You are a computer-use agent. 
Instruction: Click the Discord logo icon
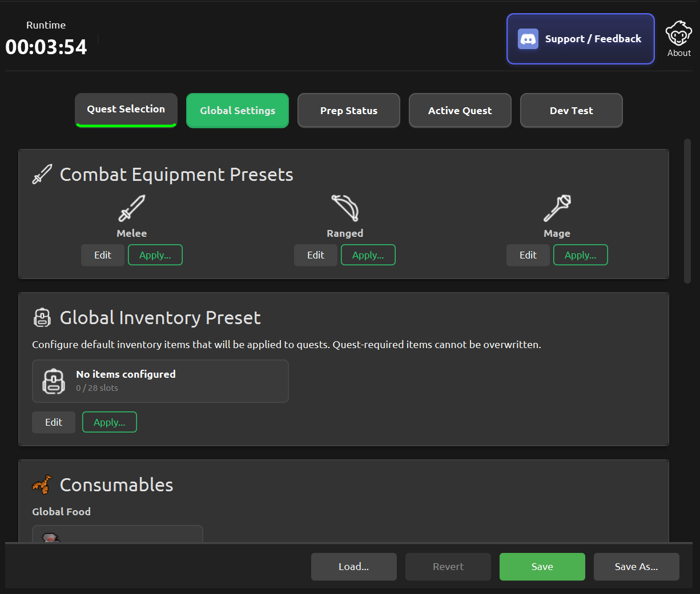coord(528,39)
